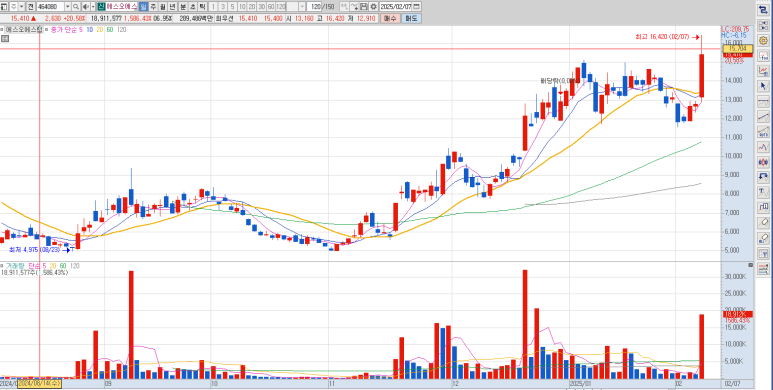Select the horizontal line drawing tool

coord(763,101)
